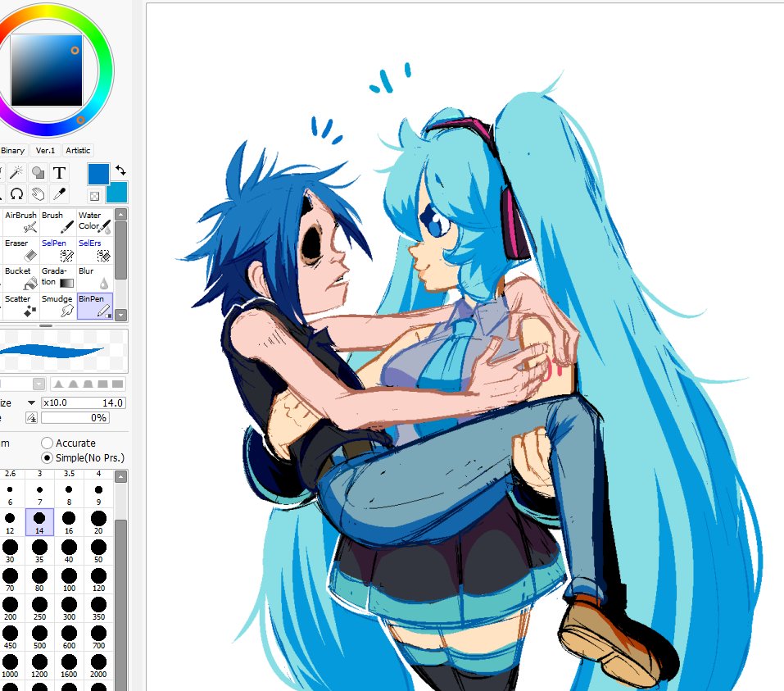Select the Hand pan tool
Image resolution: width=784 pixels, height=691 pixels.
[38, 193]
